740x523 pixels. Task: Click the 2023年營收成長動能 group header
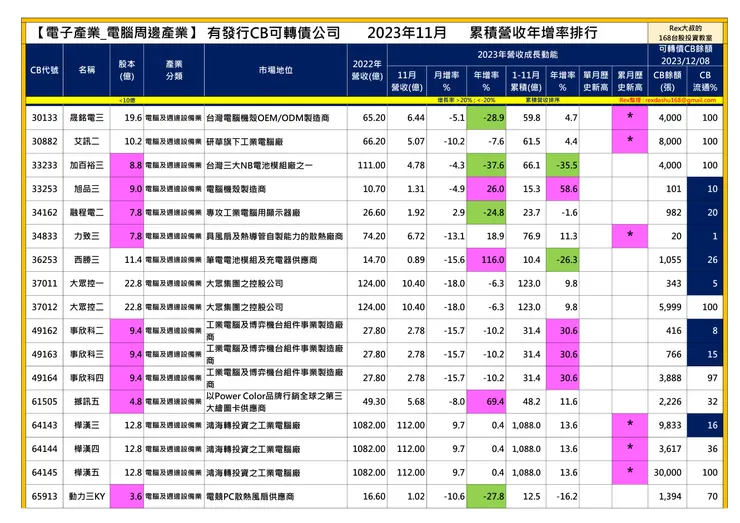[x=517, y=55]
